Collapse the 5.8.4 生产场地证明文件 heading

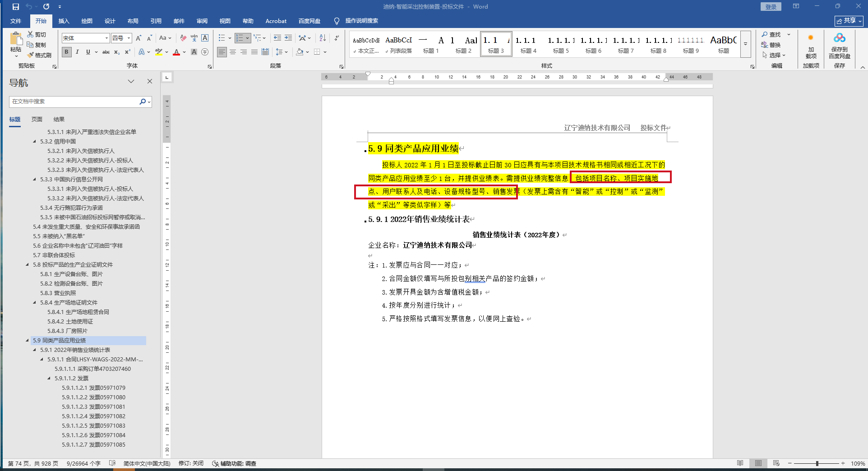35,302
